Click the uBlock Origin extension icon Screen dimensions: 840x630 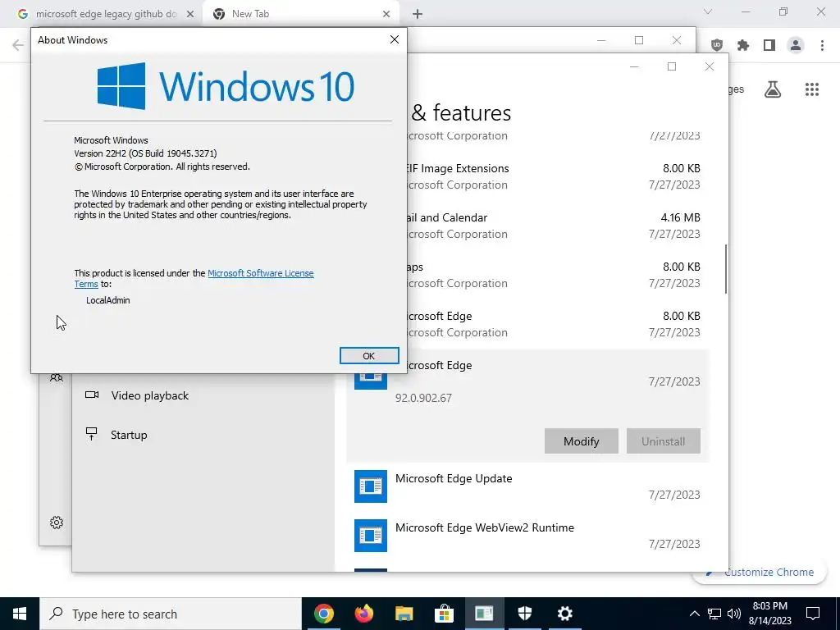click(717, 45)
